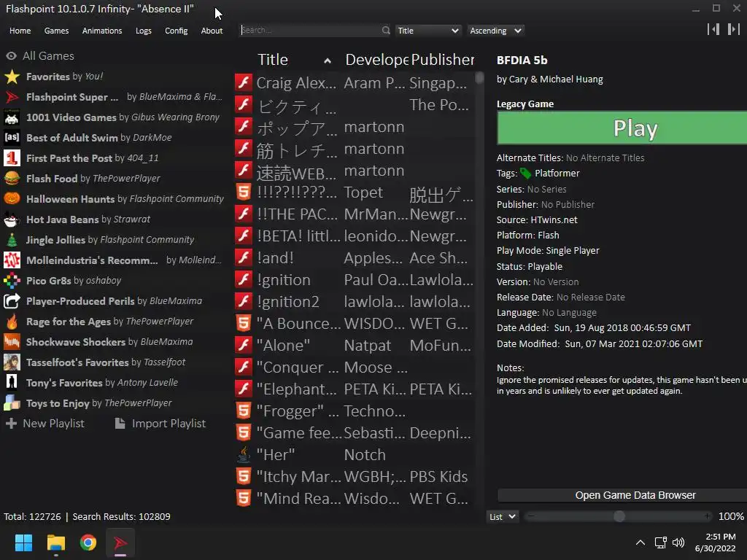747x560 pixels.
Task: Click the Player-Produced Perils icon
Action: point(12,301)
